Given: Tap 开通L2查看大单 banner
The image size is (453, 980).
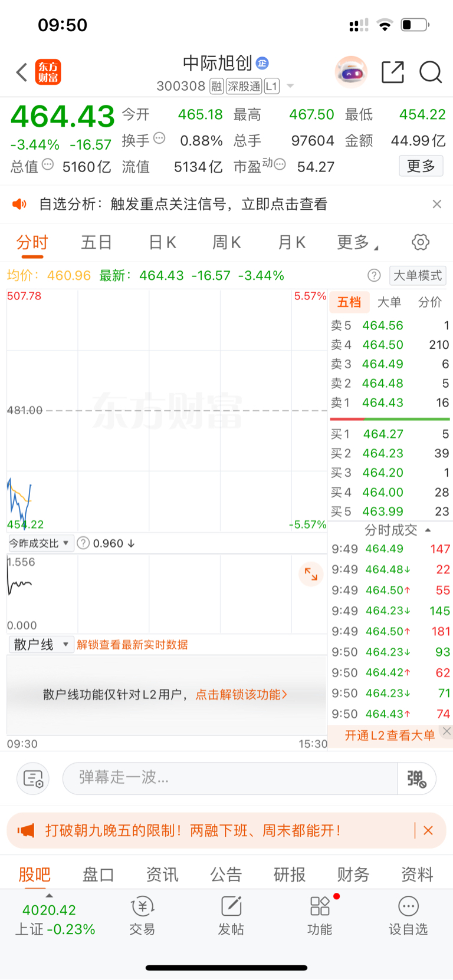Looking at the screenshot, I should [x=390, y=735].
